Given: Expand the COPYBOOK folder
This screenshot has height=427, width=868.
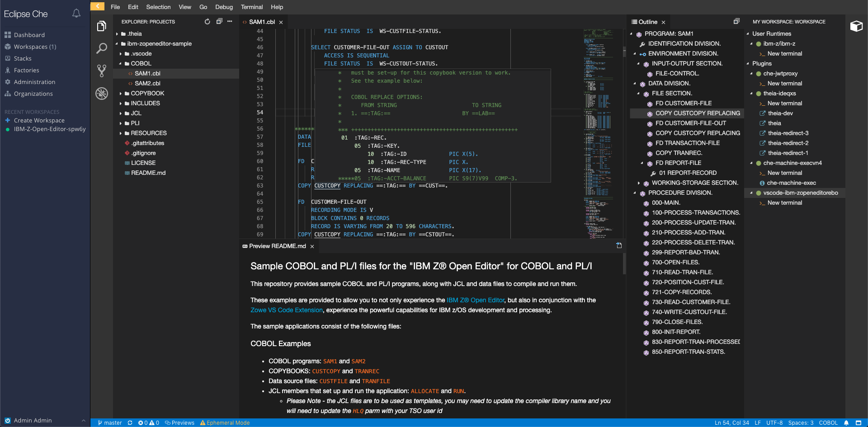Looking at the screenshot, I should [x=121, y=94].
